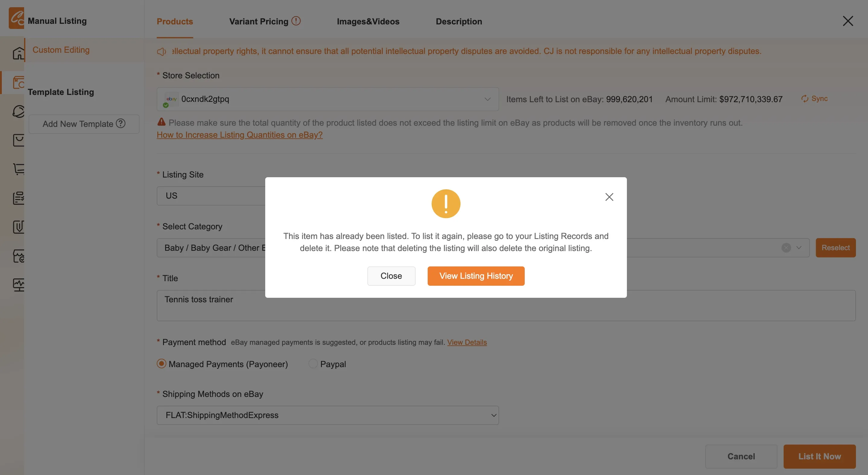Close the warning dialog with the X icon
868x475 pixels.
pyautogui.click(x=609, y=197)
